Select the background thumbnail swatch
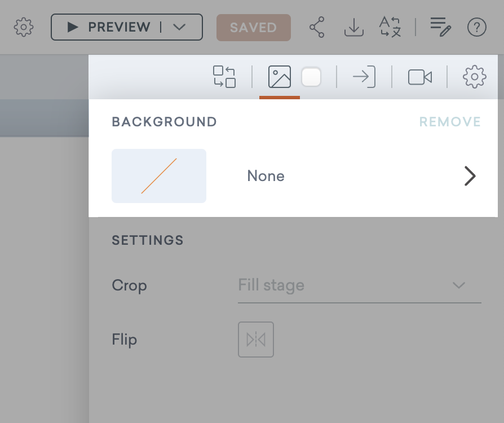The width and height of the screenshot is (504, 423). coord(159,175)
